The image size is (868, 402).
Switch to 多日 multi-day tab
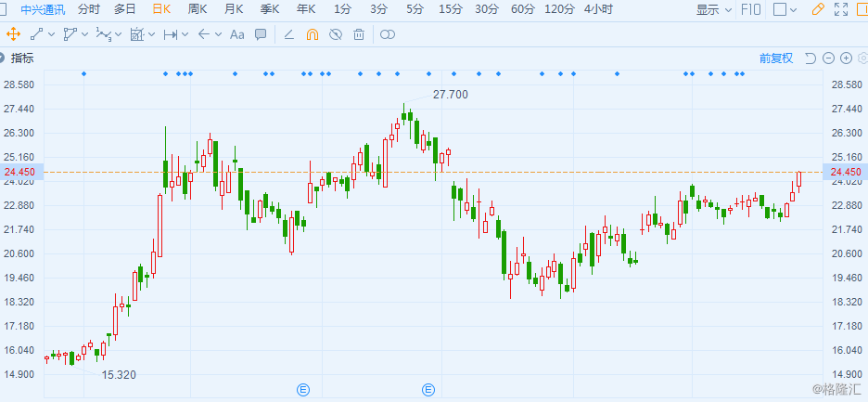[124, 9]
